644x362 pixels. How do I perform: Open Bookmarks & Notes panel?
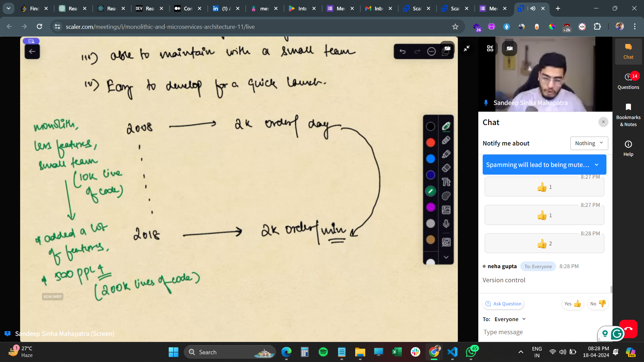[628, 115]
